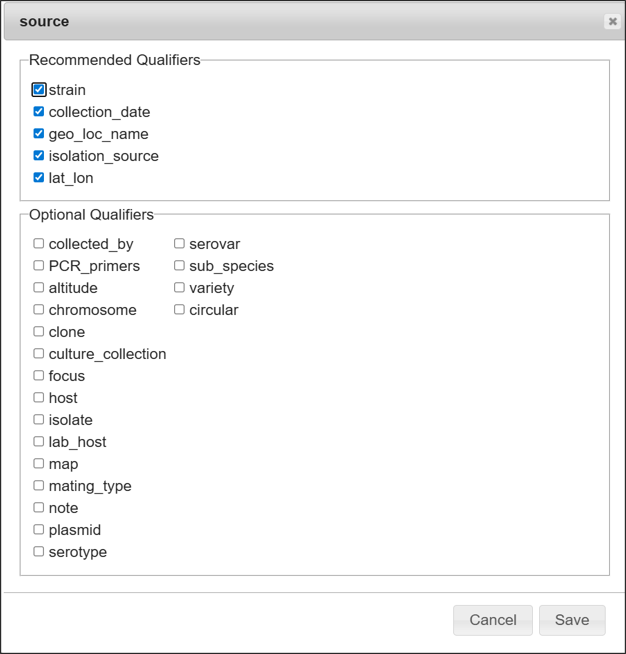Check the mating_type option
This screenshot has width=626, height=654.
coord(39,486)
